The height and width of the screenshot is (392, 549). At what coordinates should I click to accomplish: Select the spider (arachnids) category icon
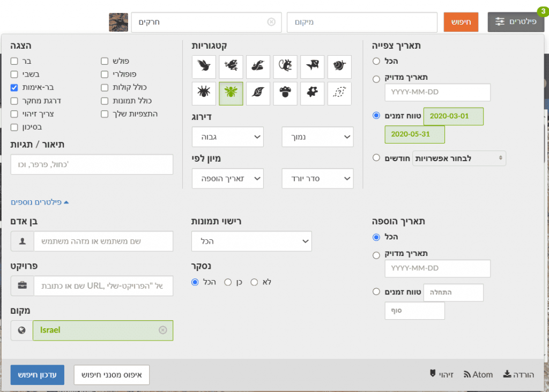tap(204, 93)
